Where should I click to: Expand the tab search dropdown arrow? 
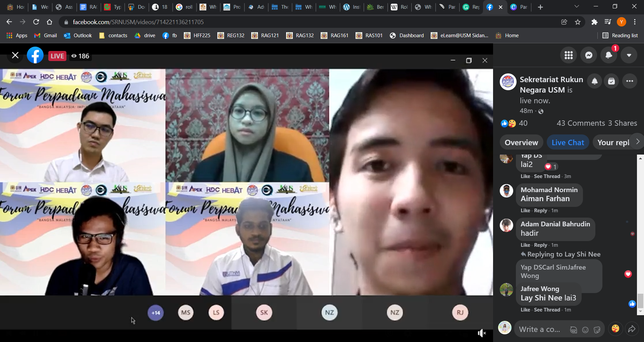(x=577, y=6)
